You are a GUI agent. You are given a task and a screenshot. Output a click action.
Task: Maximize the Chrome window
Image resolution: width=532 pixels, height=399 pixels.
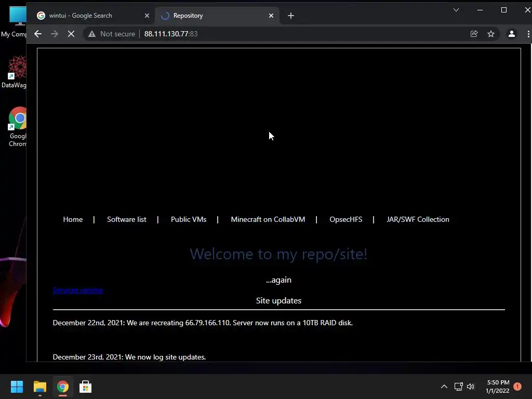pos(504,10)
